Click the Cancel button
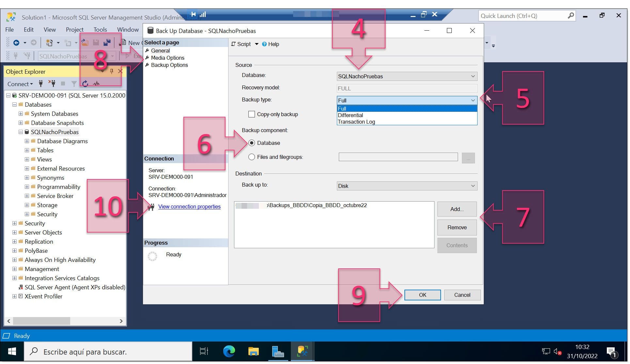The image size is (630, 364). point(462,295)
